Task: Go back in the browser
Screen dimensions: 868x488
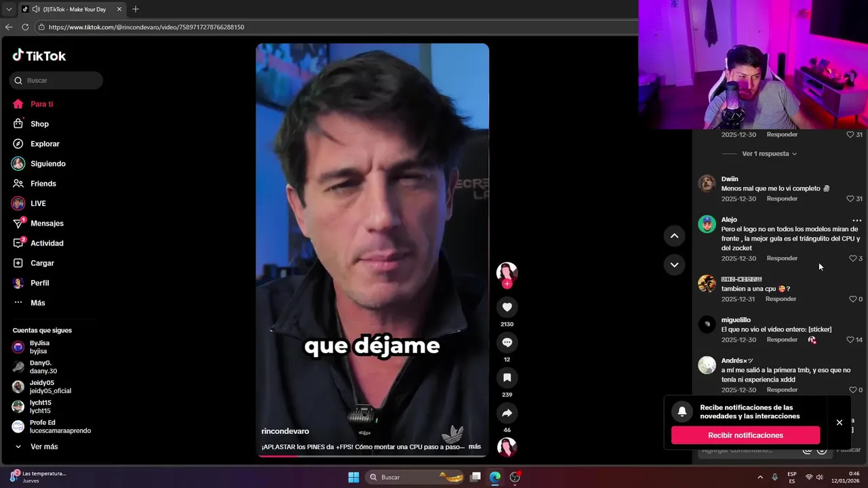Action: pos(9,27)
